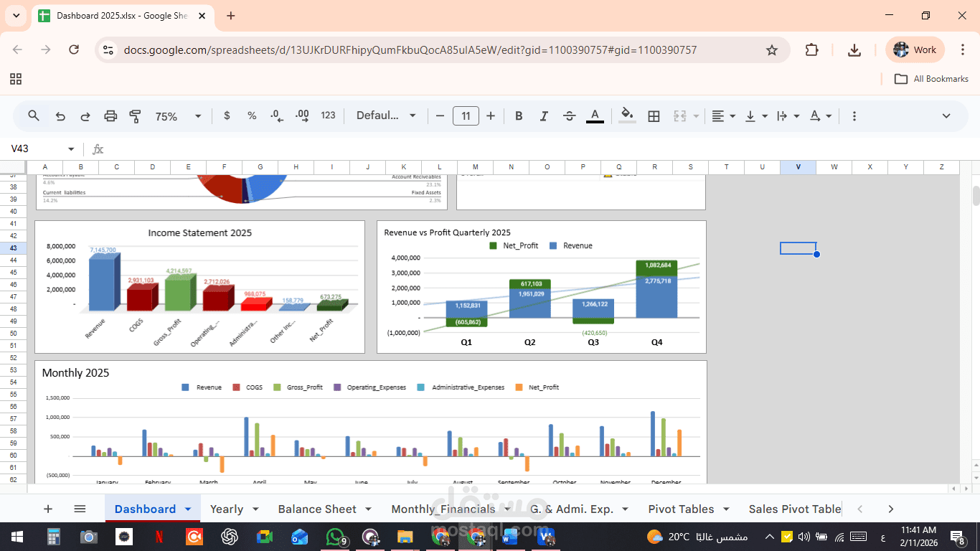Open WhatsApp from the taskbar
This screenshot has height=551, width=980.
[x=335, y=537]
